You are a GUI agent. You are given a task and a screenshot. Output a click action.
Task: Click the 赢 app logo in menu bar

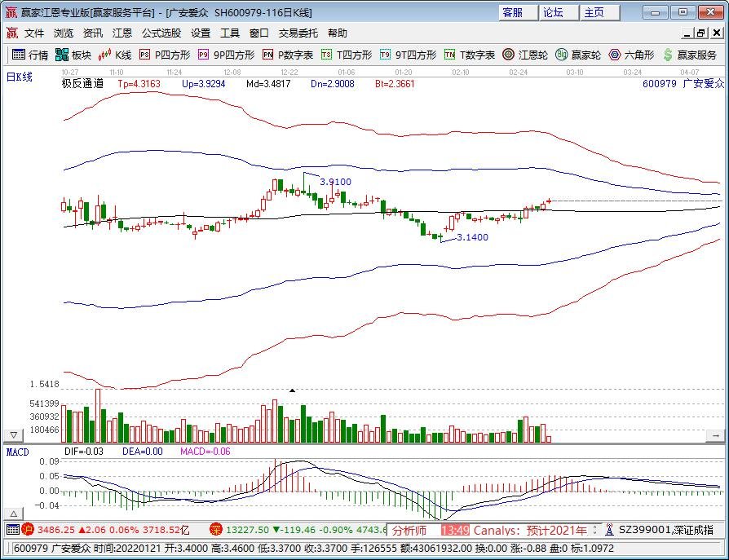coord(11,33)
